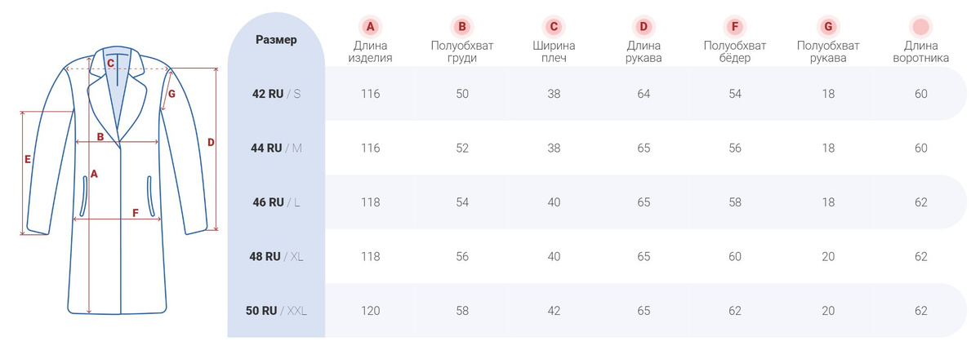This screenshot has width=980, height=363.
Task: Click the coat illustration thumbnail
Action: [122, 181]
